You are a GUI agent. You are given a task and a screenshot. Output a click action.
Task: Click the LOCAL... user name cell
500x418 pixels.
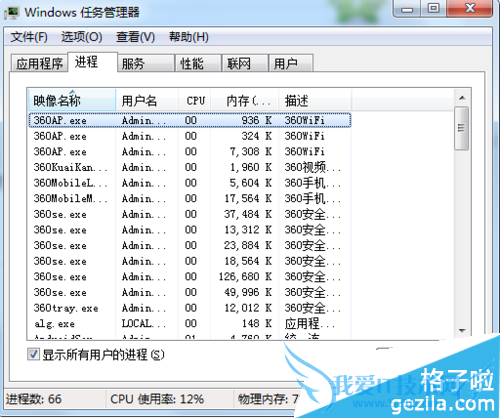tap(143, 323)
